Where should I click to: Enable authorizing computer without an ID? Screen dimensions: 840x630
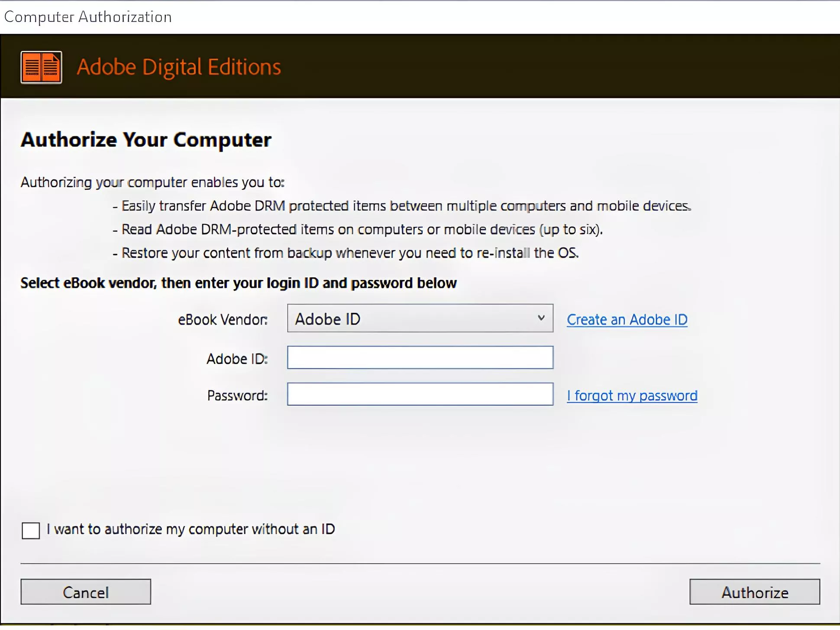[30, 530]
